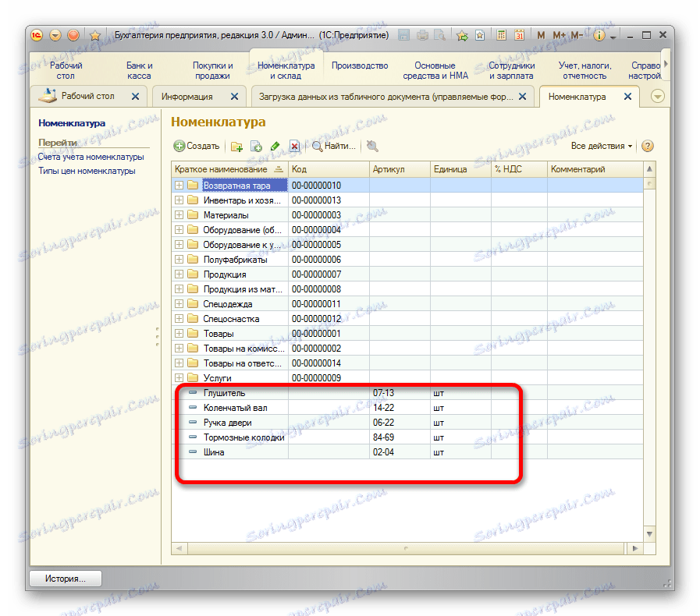Expand the Услуги folder

coord(179,378)
